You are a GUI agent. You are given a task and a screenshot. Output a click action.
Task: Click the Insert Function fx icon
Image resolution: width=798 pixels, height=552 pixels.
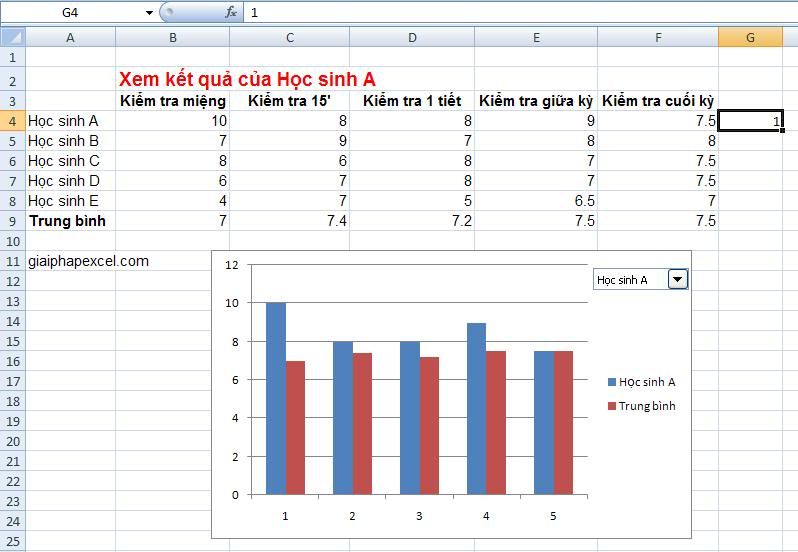click(x=231, y=13)
